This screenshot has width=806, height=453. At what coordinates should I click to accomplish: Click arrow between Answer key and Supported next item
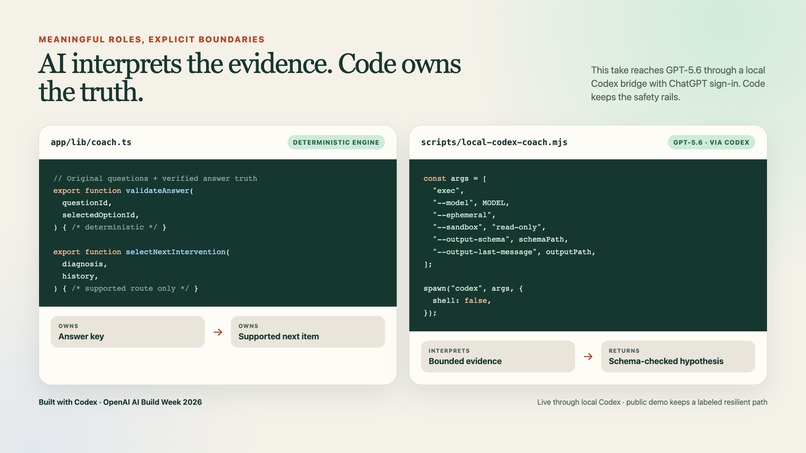point(218,332)
